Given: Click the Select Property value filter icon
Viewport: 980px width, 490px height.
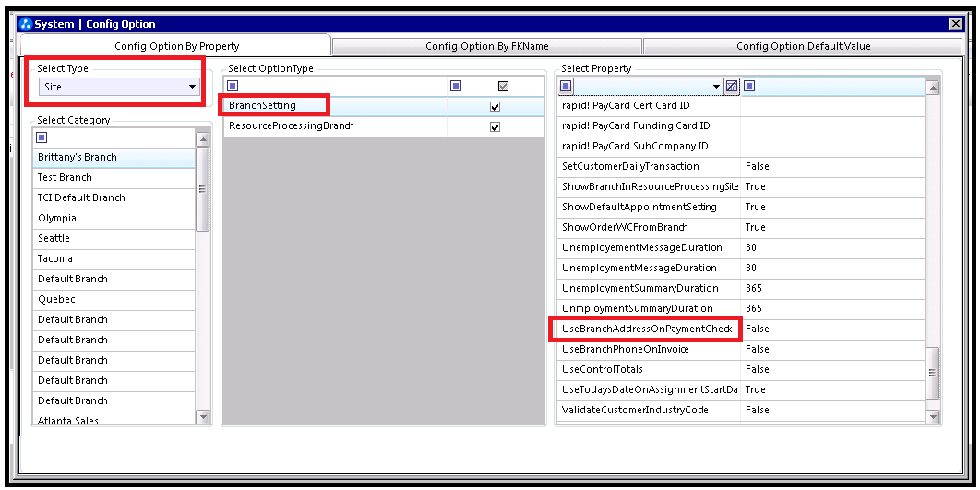Looking at the screenshot, I should (x=749, y=86).
